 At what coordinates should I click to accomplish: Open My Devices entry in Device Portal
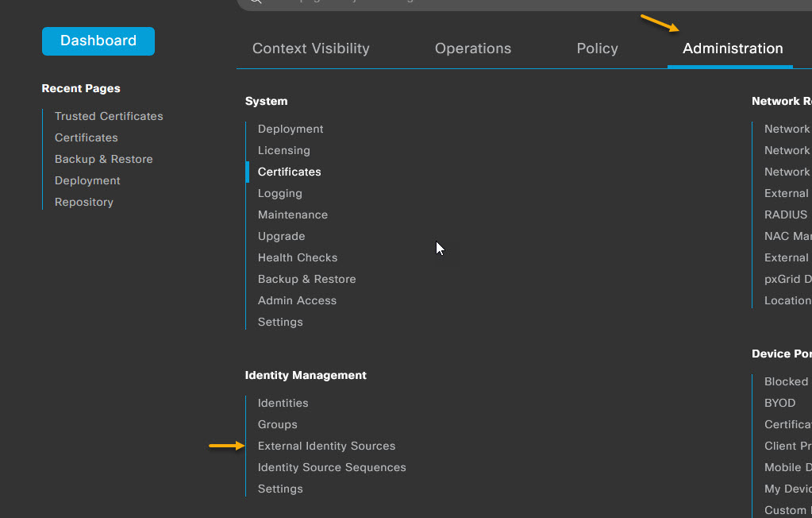(x=787, y=489)
